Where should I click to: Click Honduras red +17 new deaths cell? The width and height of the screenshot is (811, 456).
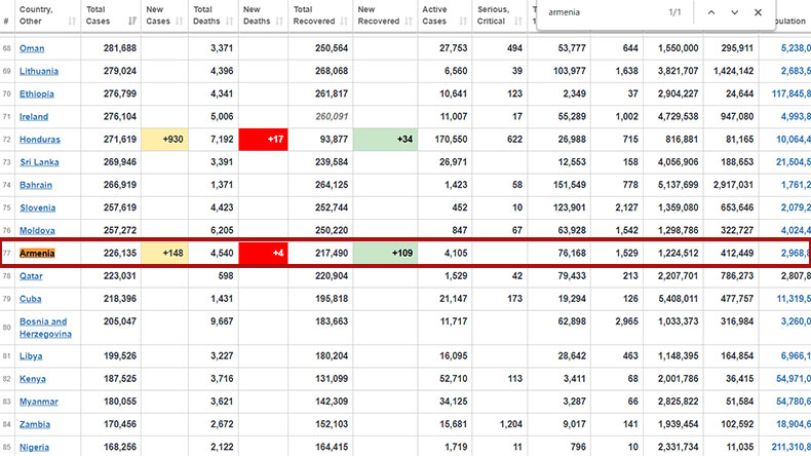pyautogui.click(x=263, y=139)
